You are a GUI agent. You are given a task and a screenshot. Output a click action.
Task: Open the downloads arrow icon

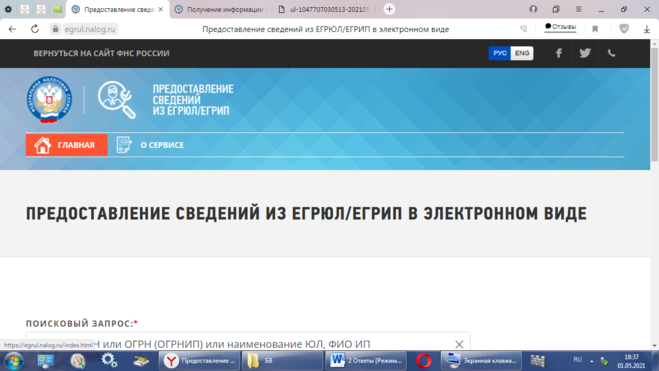[646, 29]
